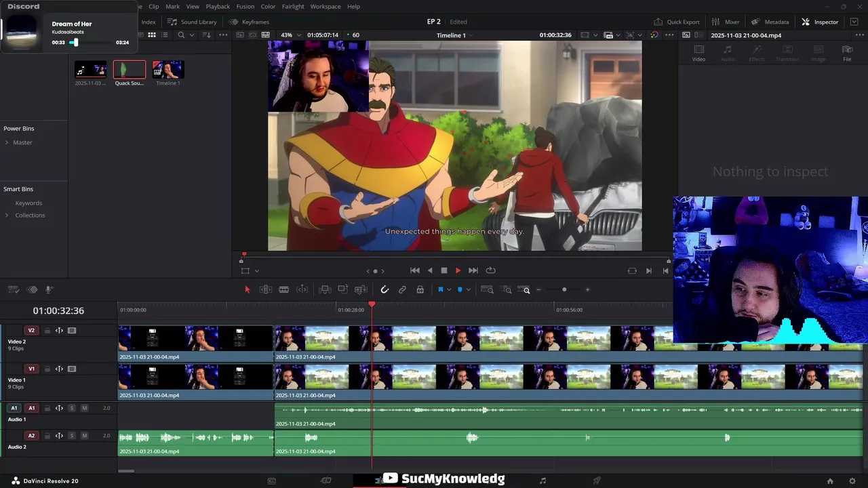This screenshot has width=868, height=488.
Task: Click the Insert Clip edit icon
Action: [325, 289]
